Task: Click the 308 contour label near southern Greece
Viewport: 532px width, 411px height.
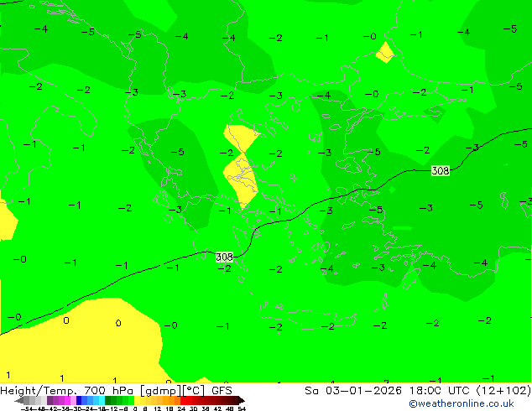Action: [224, 257]
